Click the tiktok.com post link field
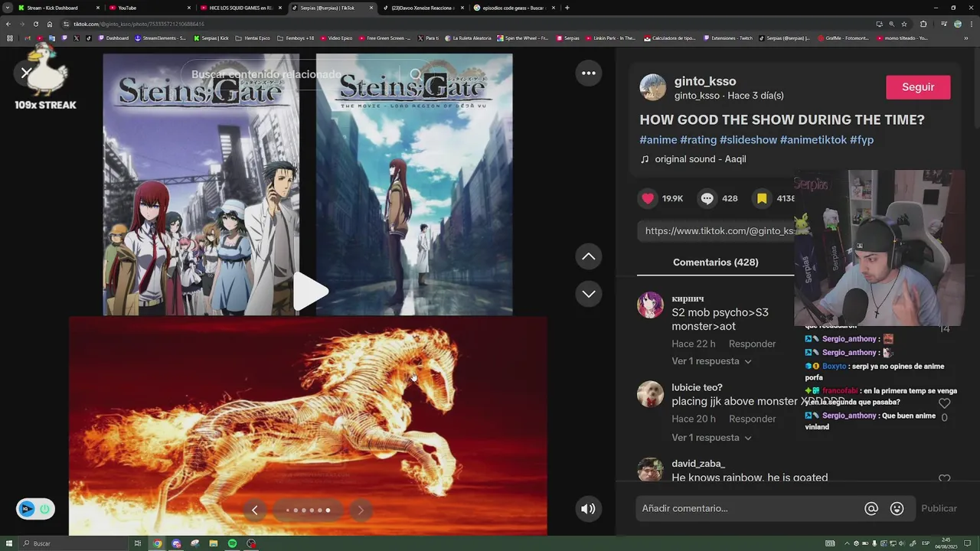 tap(718, 231)
